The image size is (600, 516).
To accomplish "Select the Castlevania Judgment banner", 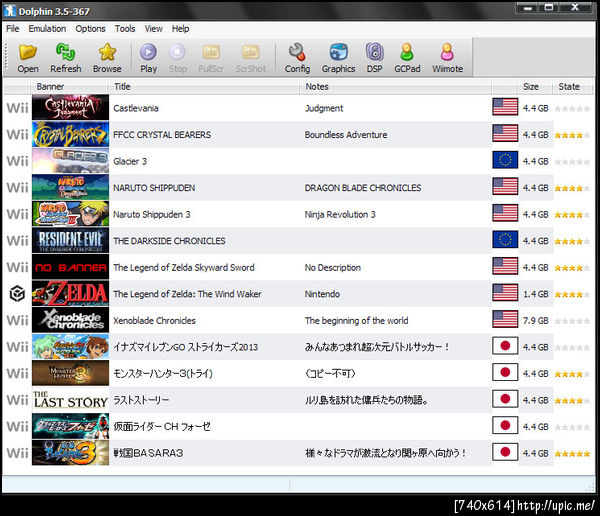I will point(70,108).
